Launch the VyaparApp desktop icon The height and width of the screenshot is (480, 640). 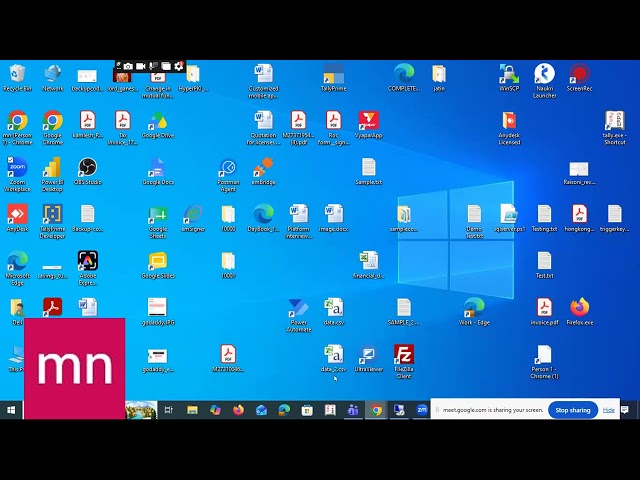(369, 124)
